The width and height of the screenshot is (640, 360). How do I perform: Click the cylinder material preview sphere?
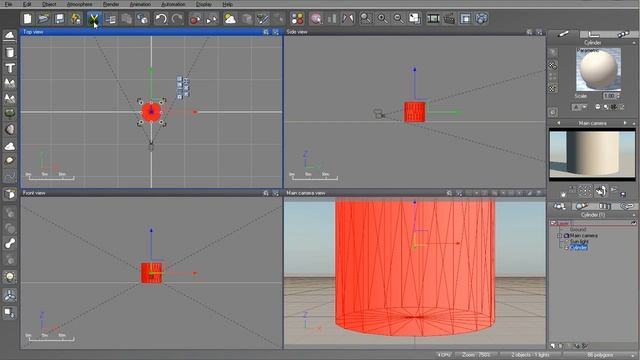click(x=598, y=69)
